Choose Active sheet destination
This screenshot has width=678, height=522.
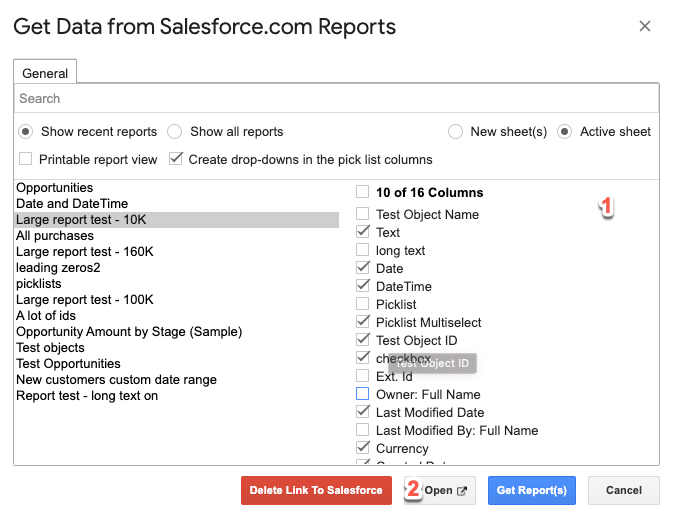(x=564, y=131)
